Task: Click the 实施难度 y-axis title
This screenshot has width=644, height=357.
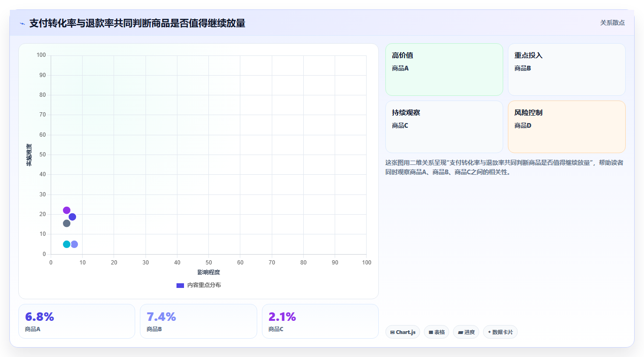Action: coord(29,155)
